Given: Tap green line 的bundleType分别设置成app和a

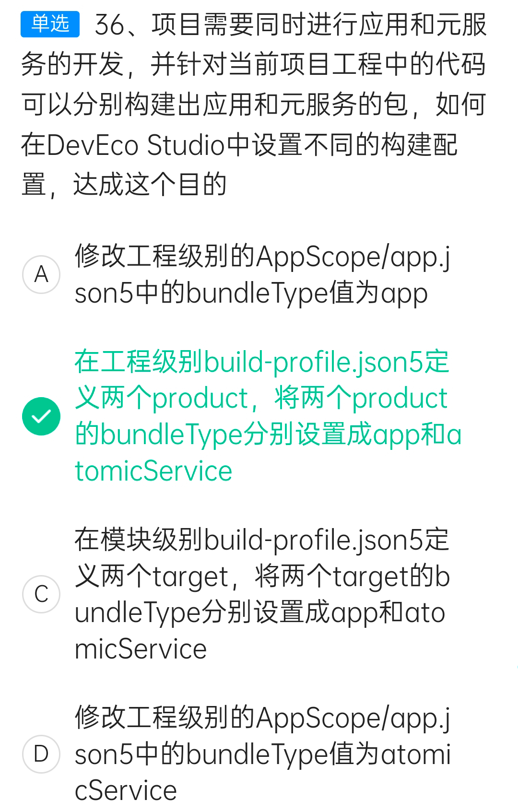Looking at the screenshot, I should (x=268, y=435).
